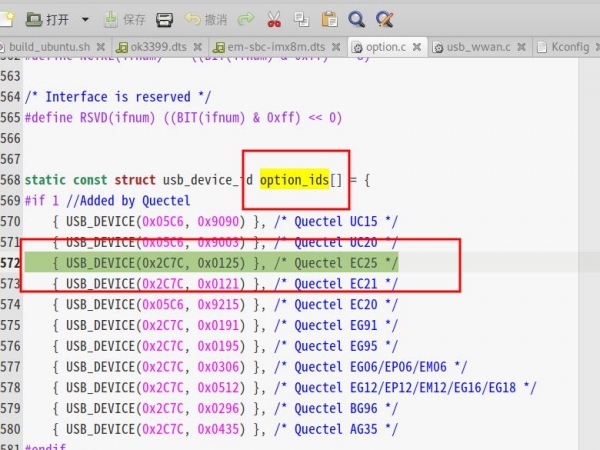
Task: Select the usb_wwan.c tab
Action: (476, 47)
